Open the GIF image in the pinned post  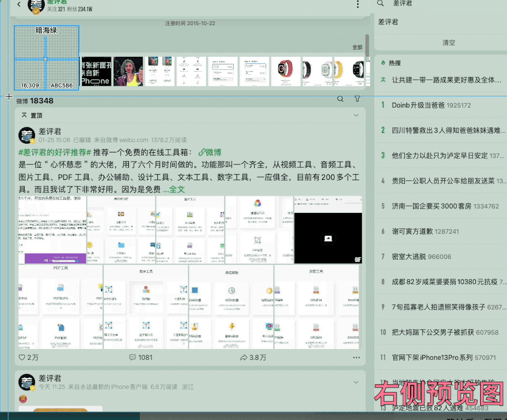pos(328,229)
